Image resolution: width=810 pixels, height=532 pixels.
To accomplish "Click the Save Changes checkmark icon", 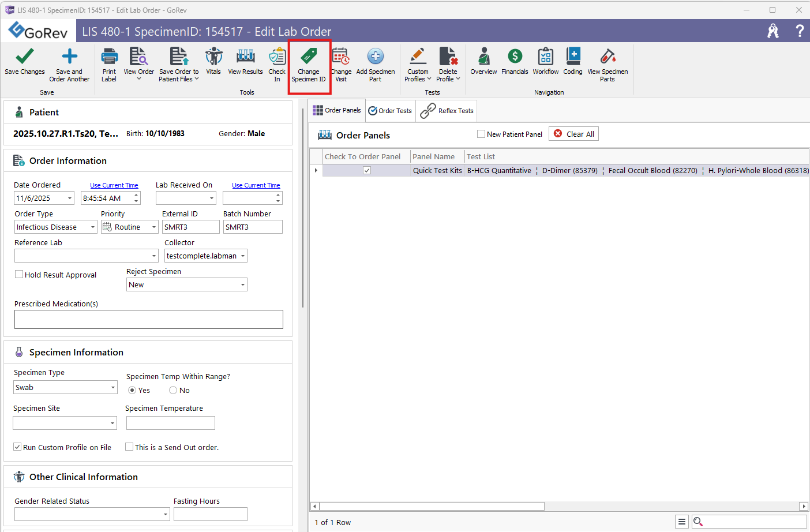I will click(x=24, y=57).
